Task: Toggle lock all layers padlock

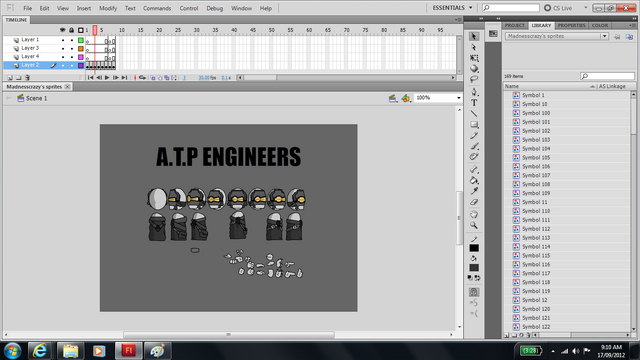Action: 72,30
